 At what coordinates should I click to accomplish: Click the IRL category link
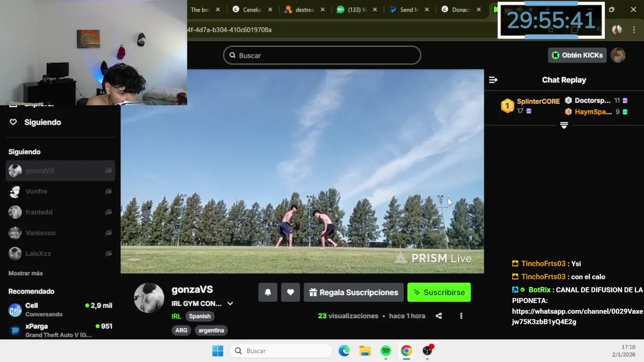click(x=176, y=316)
